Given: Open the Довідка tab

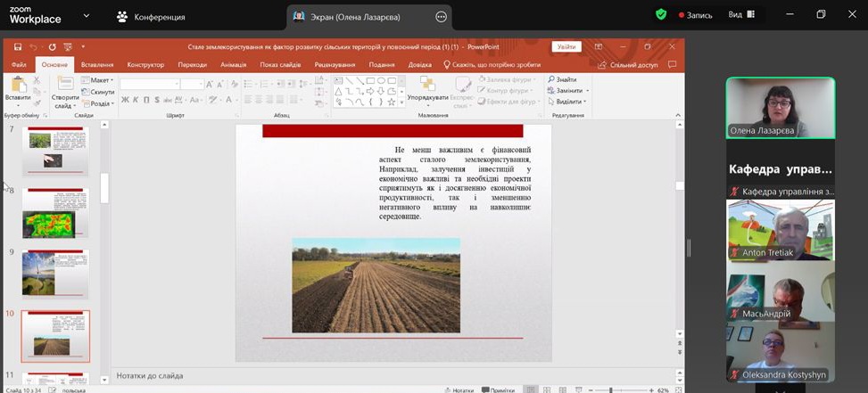Looking at the screenshot, I should 419,65.
